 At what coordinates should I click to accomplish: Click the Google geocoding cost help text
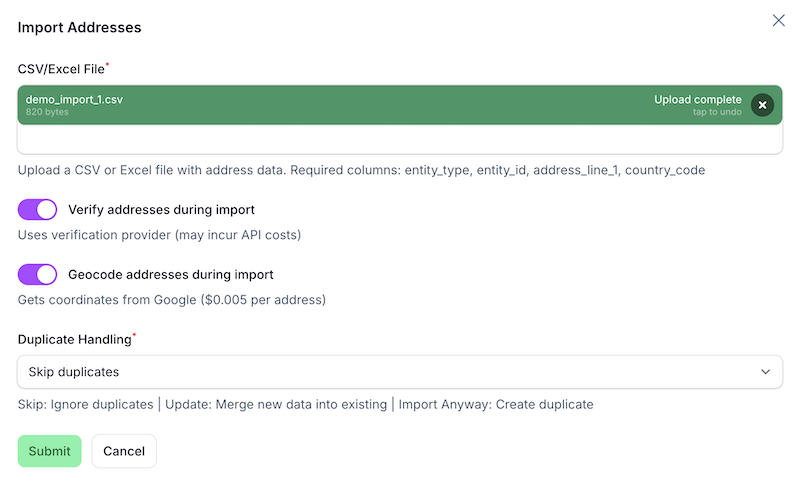(x=172, y=299)
